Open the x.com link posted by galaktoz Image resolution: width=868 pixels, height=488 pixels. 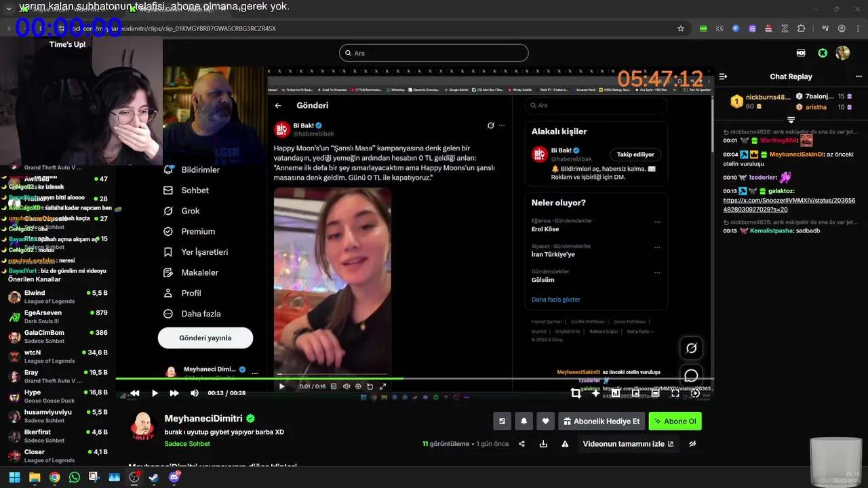pos(789,205)
